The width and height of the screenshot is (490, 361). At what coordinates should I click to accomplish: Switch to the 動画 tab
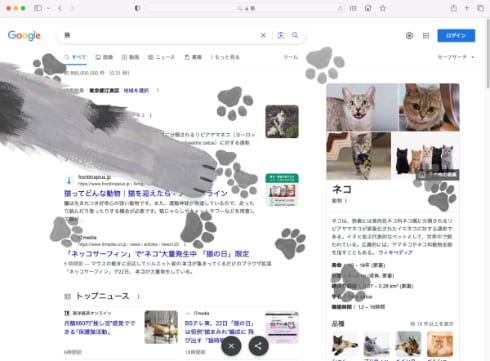click(x=130, y=57)
